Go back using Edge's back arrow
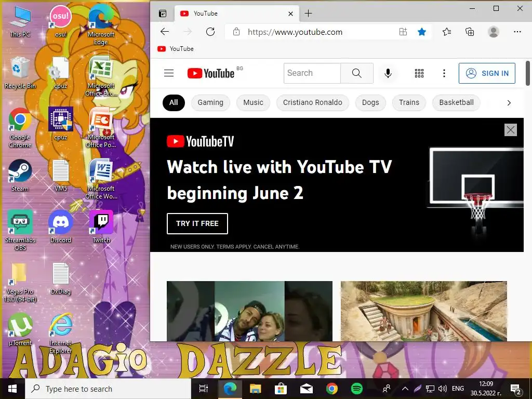 pyautogui.click(x=165, y=32)
